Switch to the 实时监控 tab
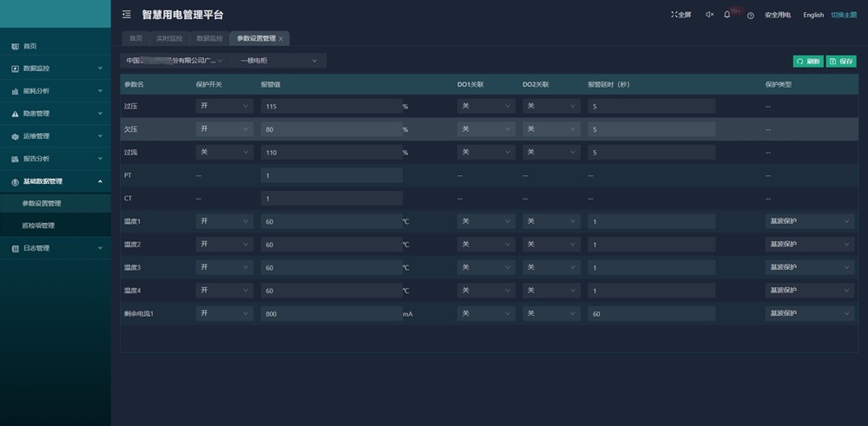Image resolution: width=868 pixels, height=426 pixels. 169,38
